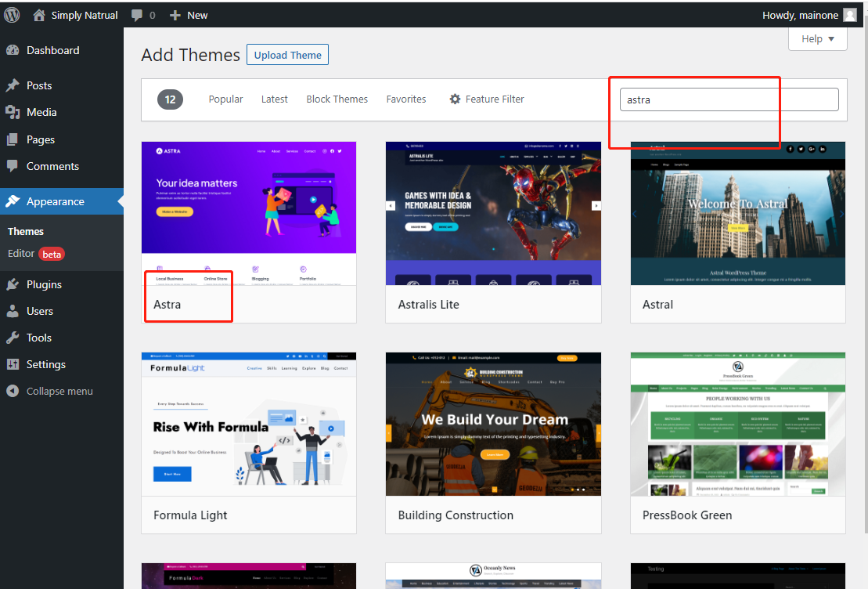
Task: Click the Dashboard gauge icon
Action: click(13, 50)
